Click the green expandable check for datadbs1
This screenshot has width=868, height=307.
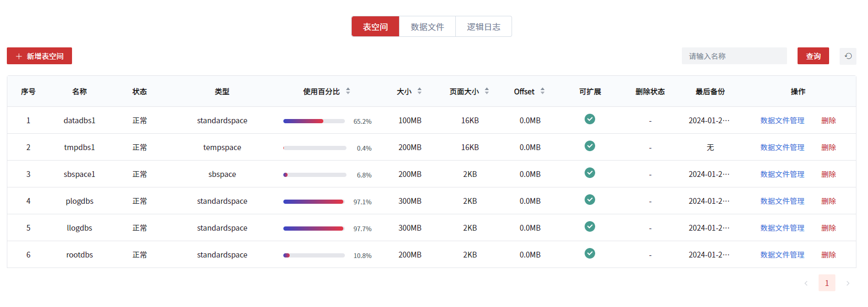pyautogui.click(x=590, y=120)
